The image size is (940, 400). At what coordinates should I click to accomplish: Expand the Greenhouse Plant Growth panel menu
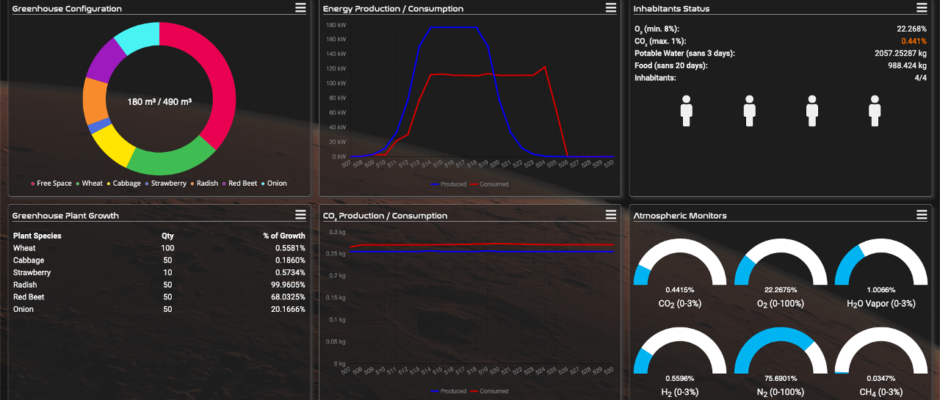301,215
